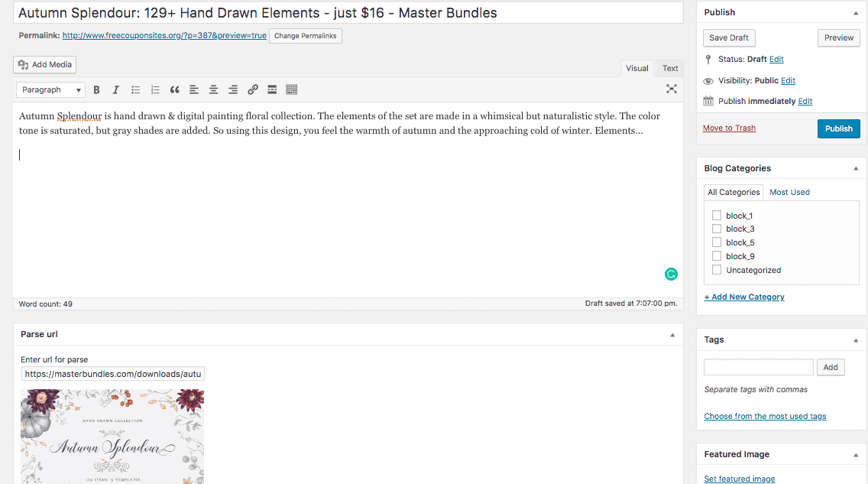Collapse the Parse url panel
This screenshot has width=868, height=484.
[672, 334]
